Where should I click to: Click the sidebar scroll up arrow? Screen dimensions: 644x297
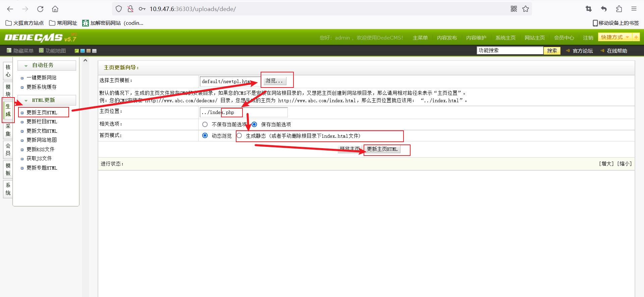click(x=85, y=61)
